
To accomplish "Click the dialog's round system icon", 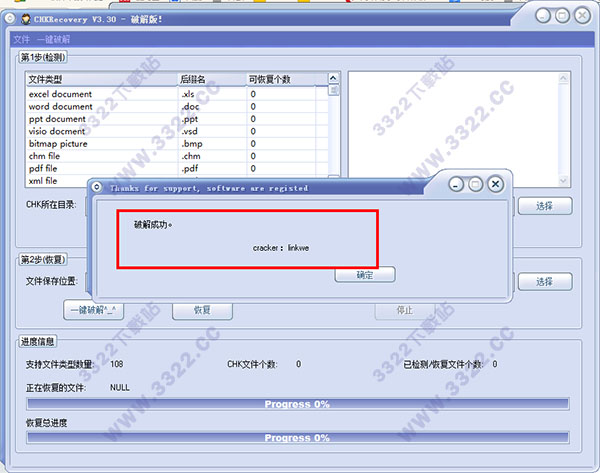I will click(x=97, y=187).
